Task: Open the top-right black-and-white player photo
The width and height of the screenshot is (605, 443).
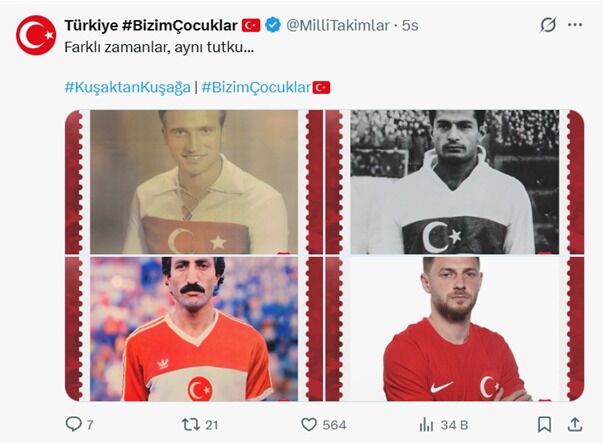Action: pyautogui.click(x=455, y=182)
